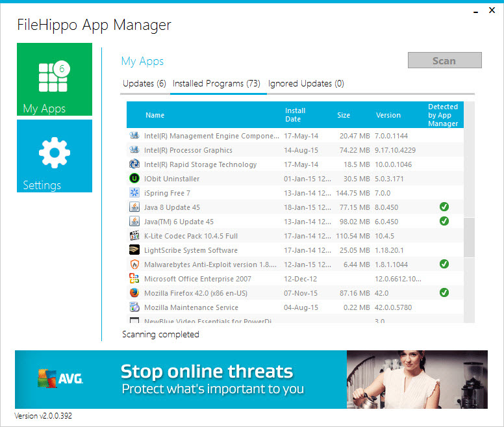Viewport: 504px width, 427px height.
Task: Click the AVG banner woman photo
Action: click(417, 380)
